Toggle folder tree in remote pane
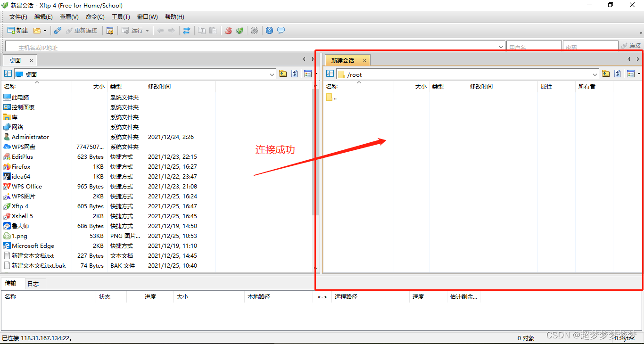644x344 pixels. pos(330,74)
